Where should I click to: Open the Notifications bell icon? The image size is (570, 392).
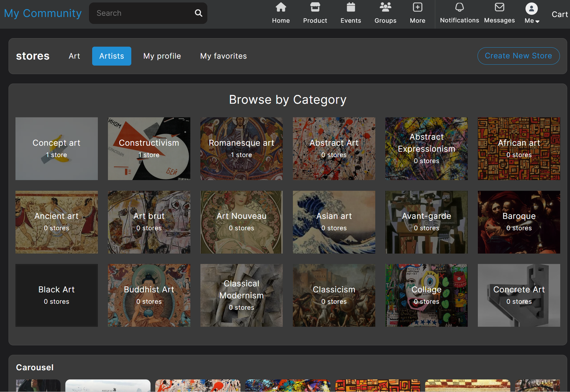(459, 7)
